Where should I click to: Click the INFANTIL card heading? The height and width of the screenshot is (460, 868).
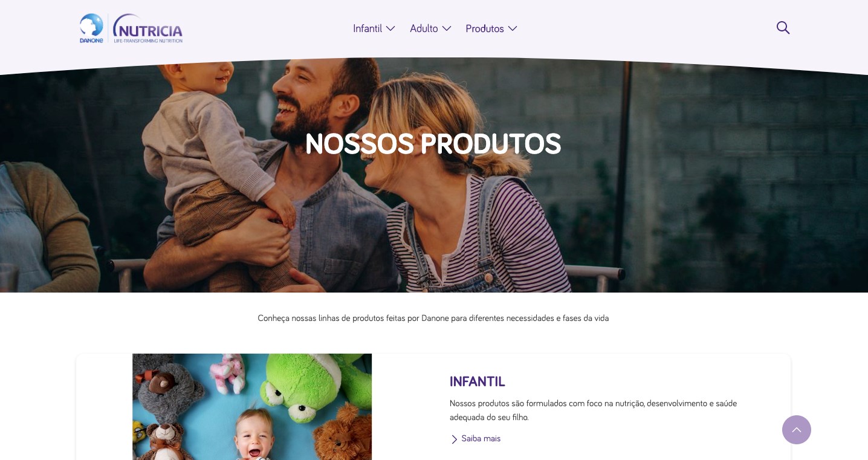click(x=477, y=382)
